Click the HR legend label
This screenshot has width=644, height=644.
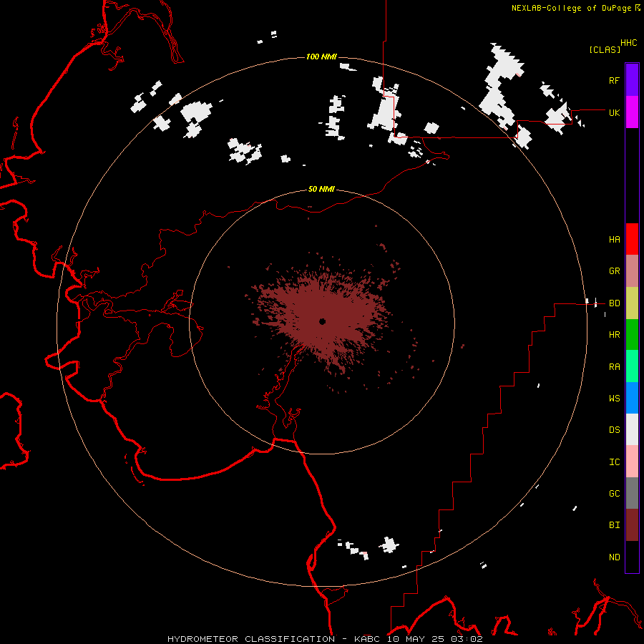(614, 335)
